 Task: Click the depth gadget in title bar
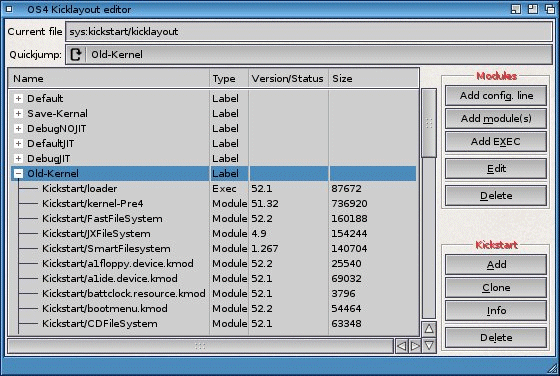[550, 9]
